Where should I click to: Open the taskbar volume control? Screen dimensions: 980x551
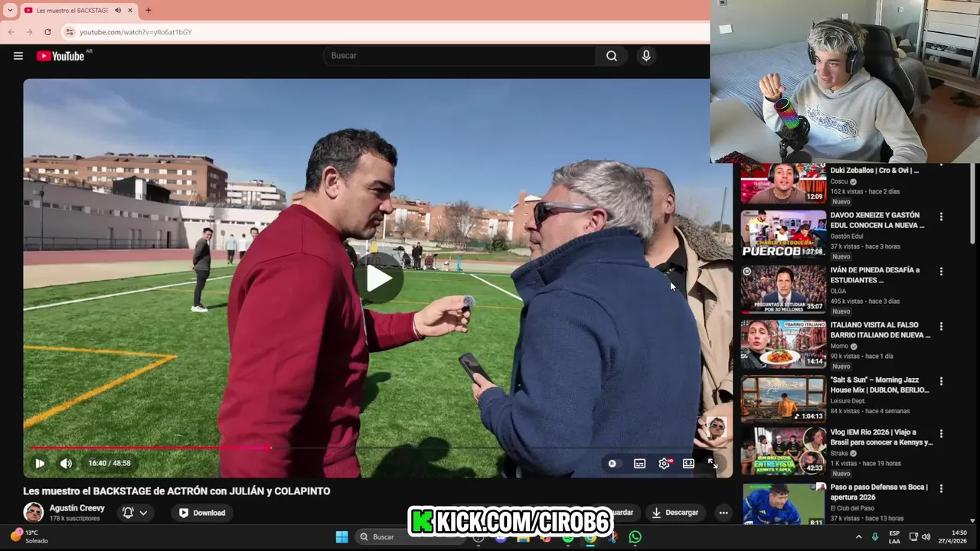(926, 537)
